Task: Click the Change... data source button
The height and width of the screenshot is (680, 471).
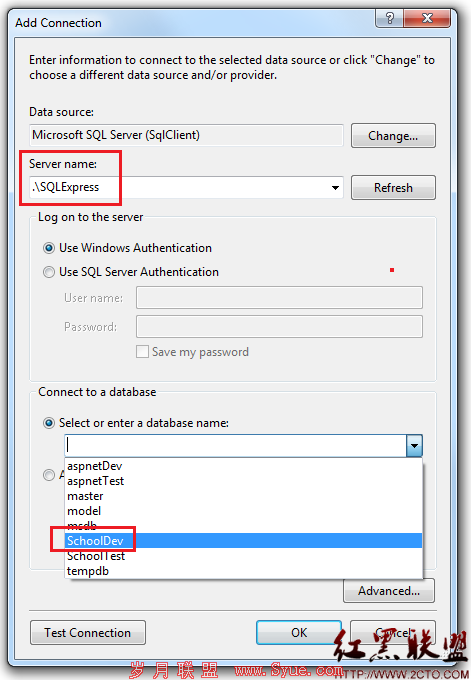Action: point(393,136)
